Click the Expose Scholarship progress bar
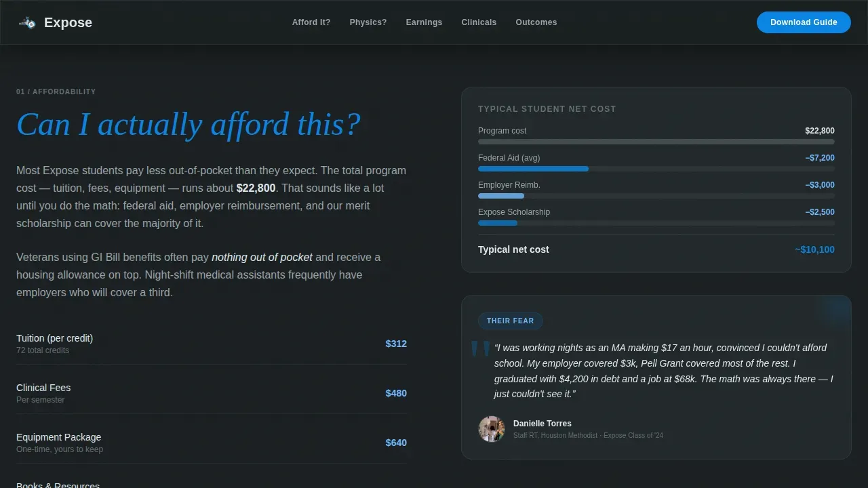The width and height of the screenshot is (868, 488). [656, 223]
